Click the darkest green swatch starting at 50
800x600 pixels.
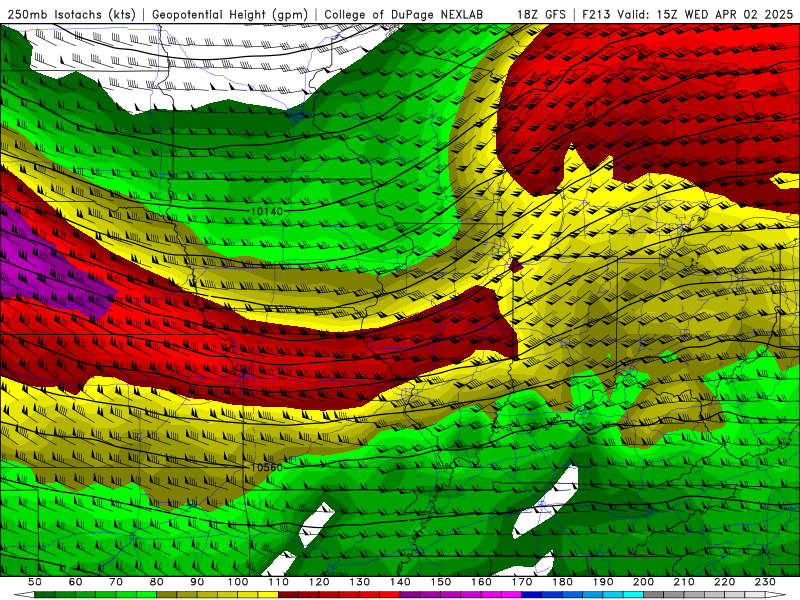click(x=45, y=594)
